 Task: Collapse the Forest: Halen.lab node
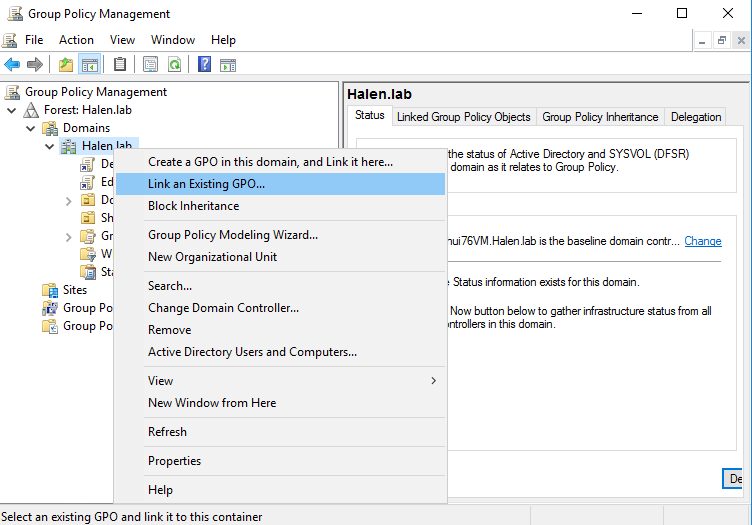tap(12, 110)
